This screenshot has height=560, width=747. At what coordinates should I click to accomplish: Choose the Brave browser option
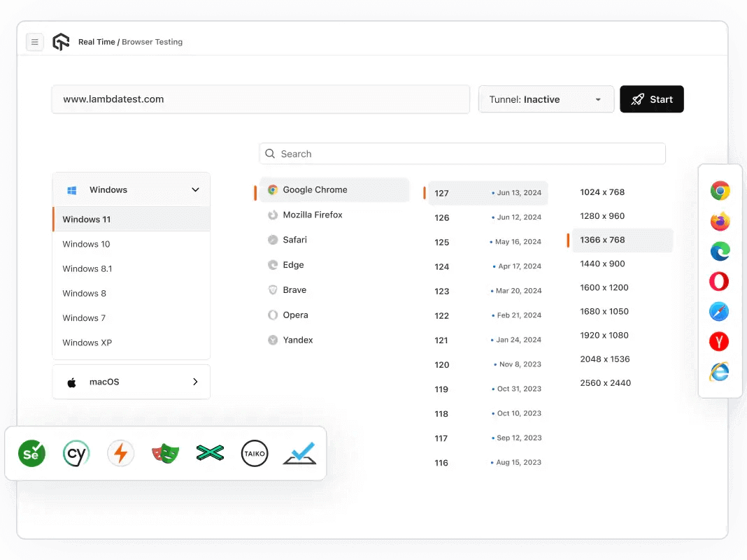294,289
